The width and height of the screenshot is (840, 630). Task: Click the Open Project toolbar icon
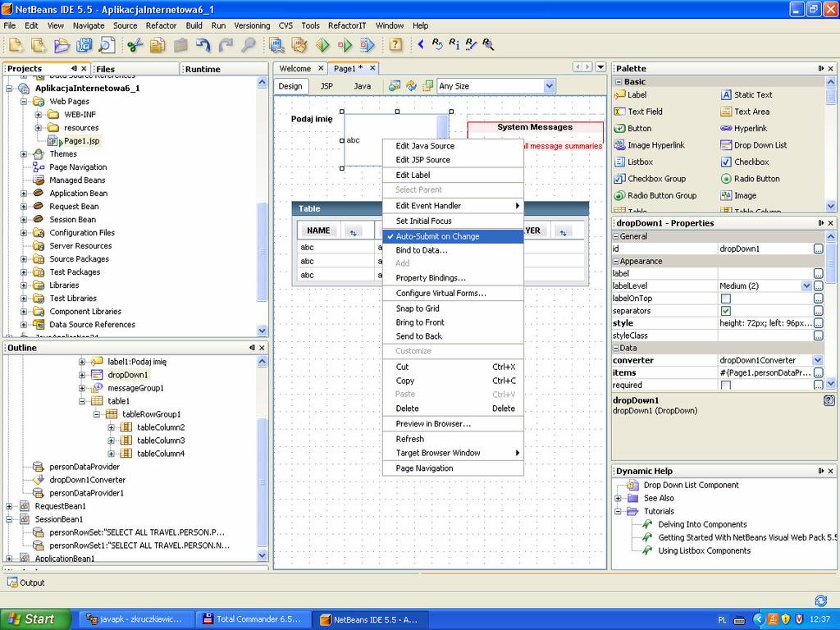62,45
